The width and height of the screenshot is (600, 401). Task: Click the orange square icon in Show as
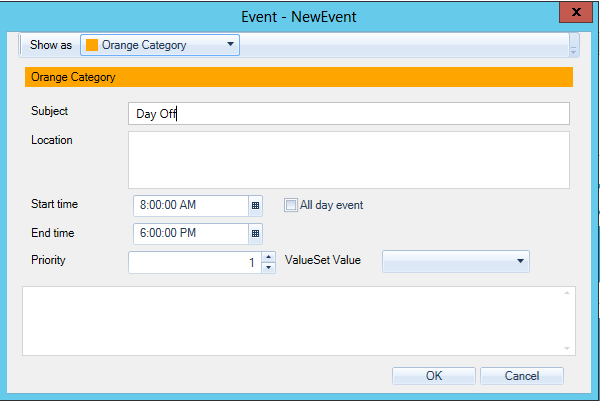point(92,45)
